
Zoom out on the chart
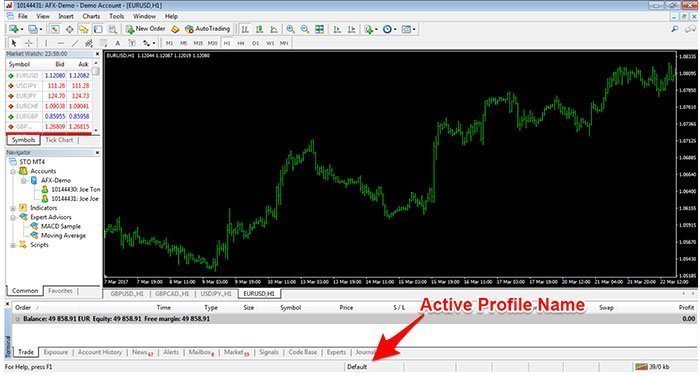(305, 29)
